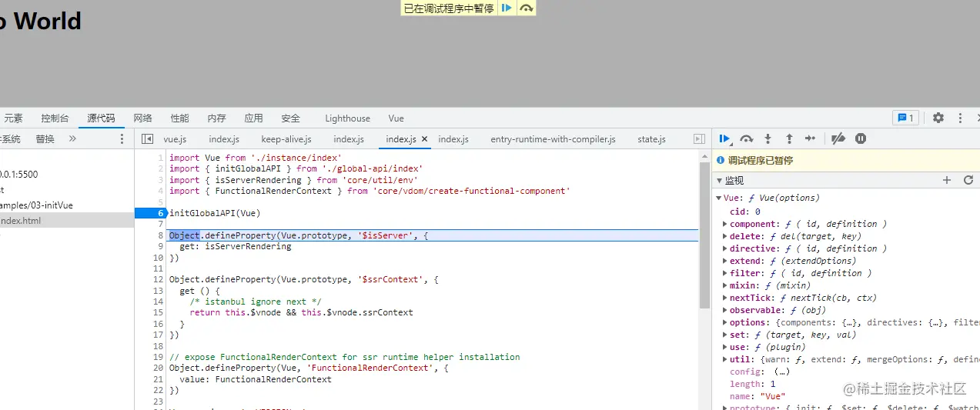
Task: Open the console messages issue counter
Action: (905, 118)
